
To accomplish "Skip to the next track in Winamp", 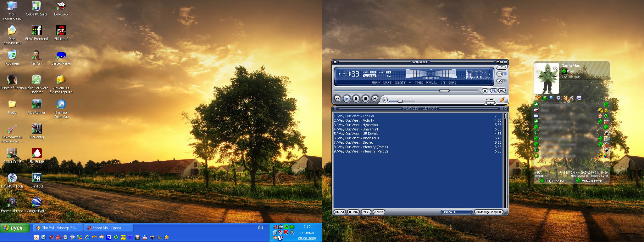I will tap(375, 99).
